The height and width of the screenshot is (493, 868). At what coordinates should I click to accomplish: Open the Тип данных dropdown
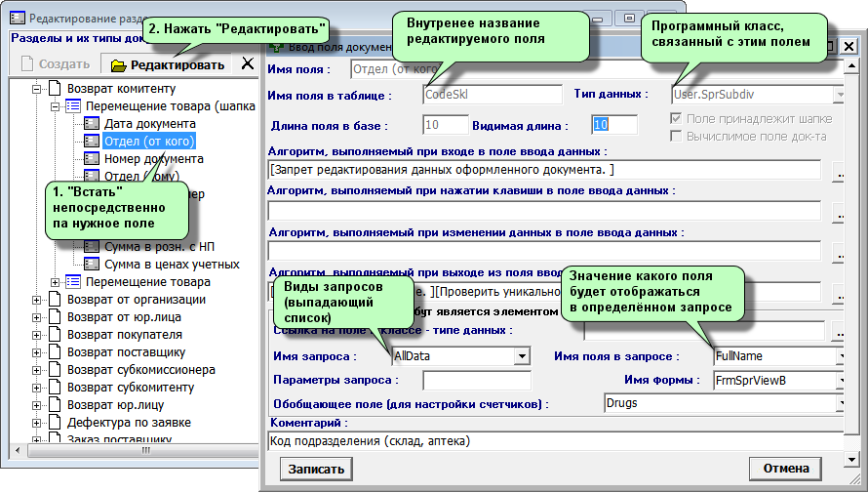(839, 95)
